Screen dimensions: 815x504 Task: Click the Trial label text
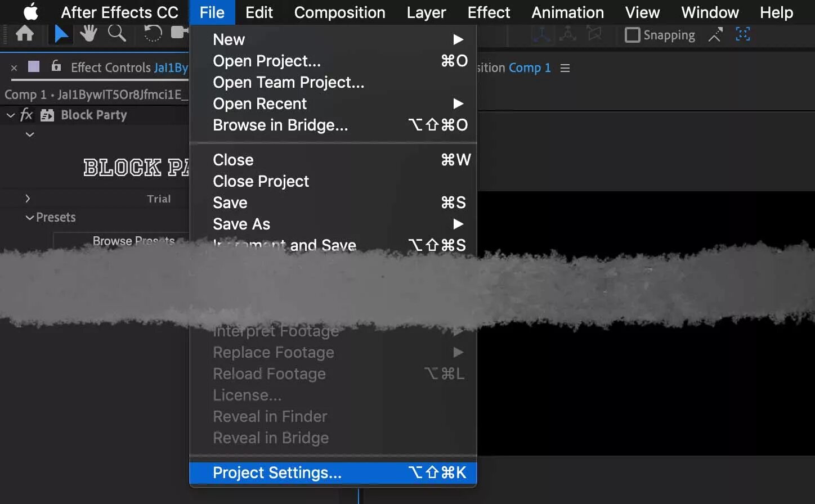pyautogui.click(x=159, y=199)
